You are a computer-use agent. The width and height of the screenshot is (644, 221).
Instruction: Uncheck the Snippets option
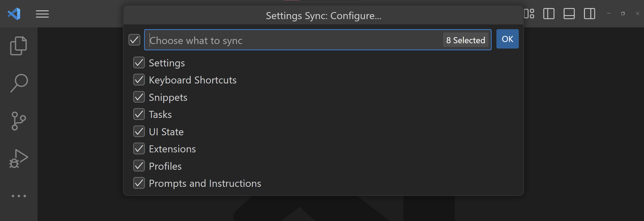pos(139,97)
